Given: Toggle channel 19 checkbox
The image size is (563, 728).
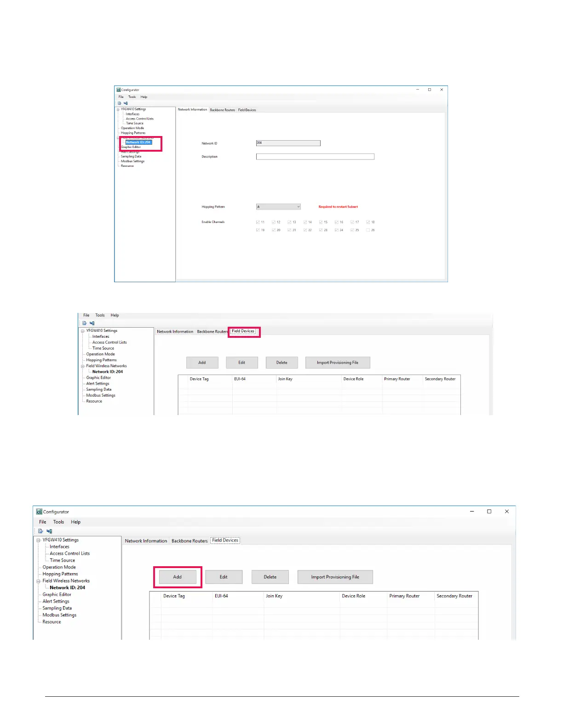Looking at the screenshot, I should tap(258, 230).
